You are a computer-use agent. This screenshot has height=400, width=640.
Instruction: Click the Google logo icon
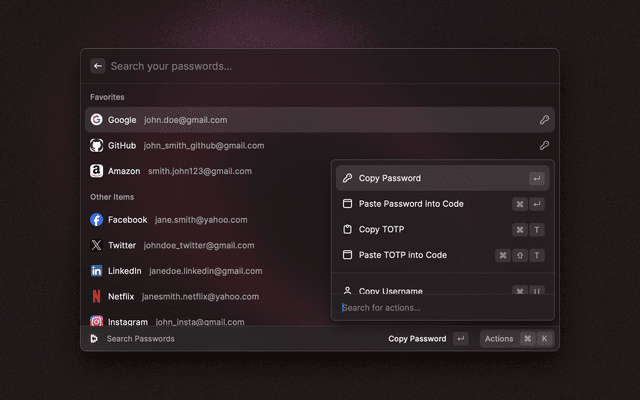pyautogui.click(x=97, y=120)
